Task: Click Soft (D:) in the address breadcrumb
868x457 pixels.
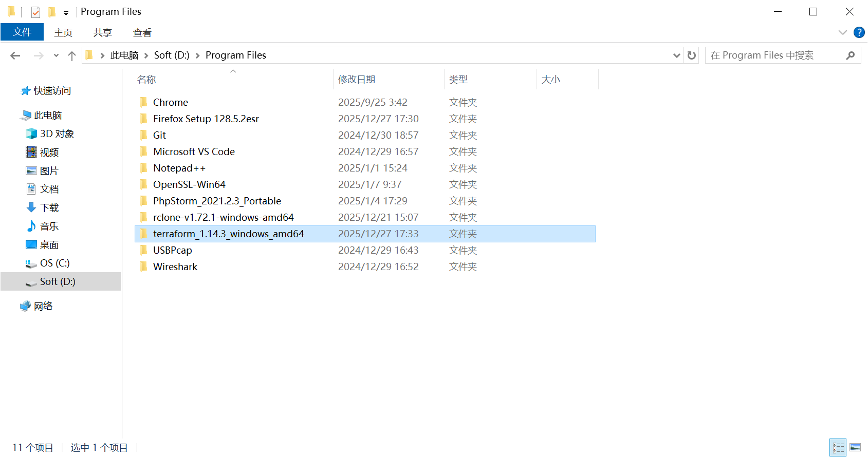Action: click(172, 55)
